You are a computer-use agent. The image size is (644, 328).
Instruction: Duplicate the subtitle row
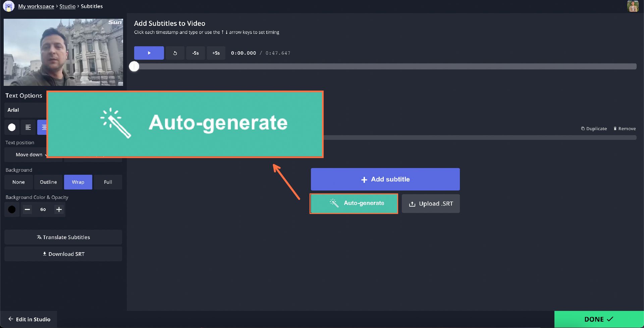594,128
